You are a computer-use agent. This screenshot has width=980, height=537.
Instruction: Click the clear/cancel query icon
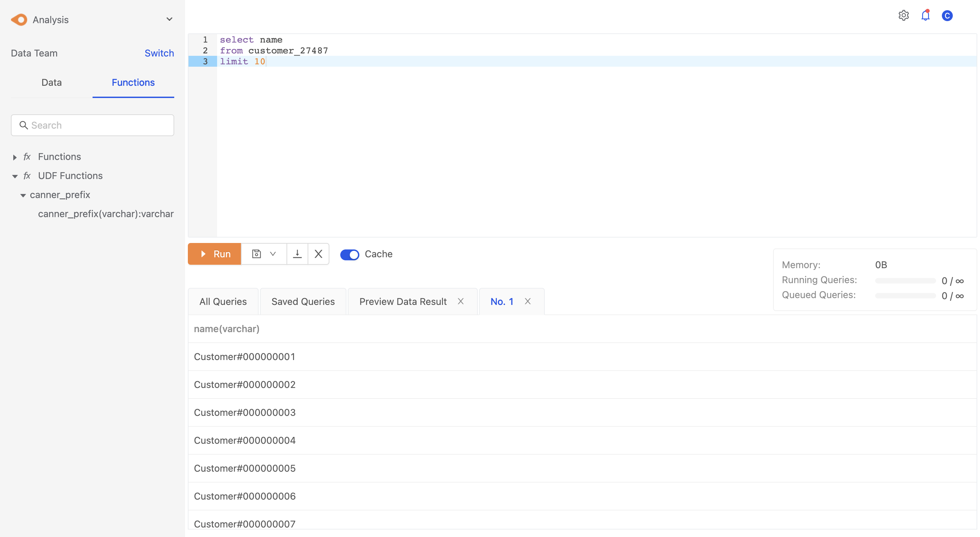click(318, 253)
